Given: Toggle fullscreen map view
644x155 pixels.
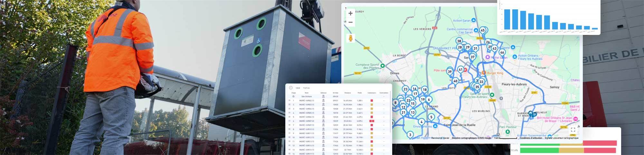Looking at the screenshot, I should tap(573, 129).
